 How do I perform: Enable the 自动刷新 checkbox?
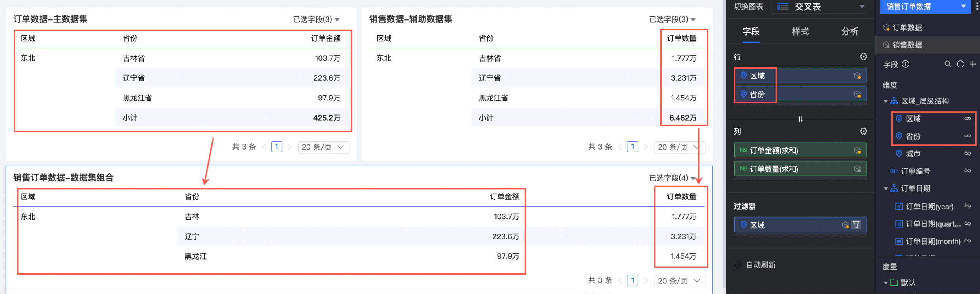tap(737, 265)
